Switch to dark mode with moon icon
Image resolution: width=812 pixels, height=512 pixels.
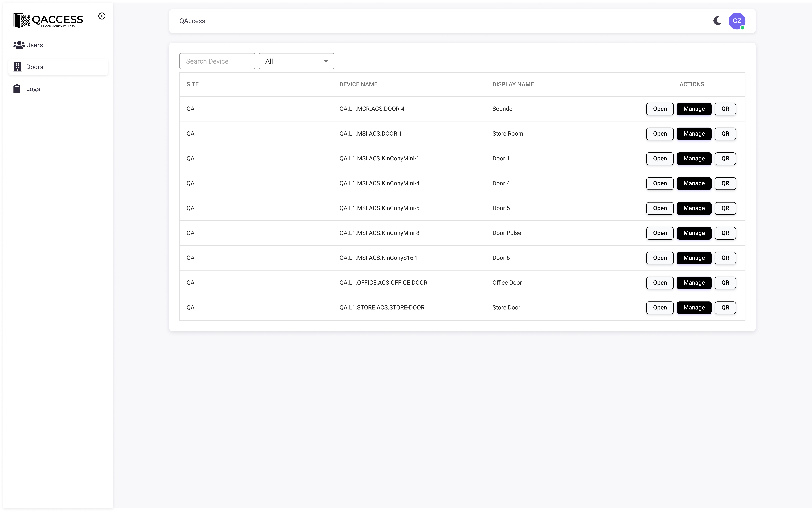coord(717,21)
